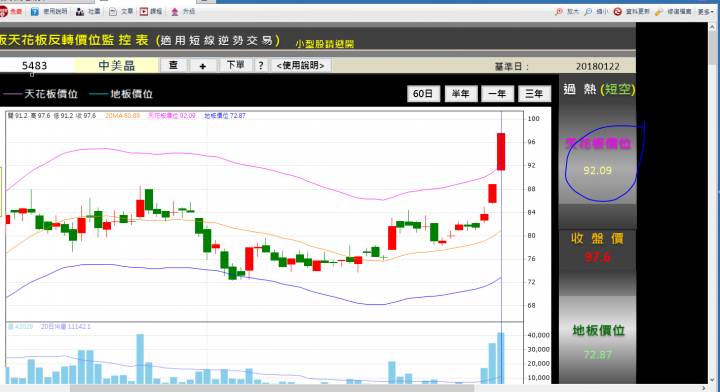Click the chart header 地板價位 72.87 label

coord(225,116)
